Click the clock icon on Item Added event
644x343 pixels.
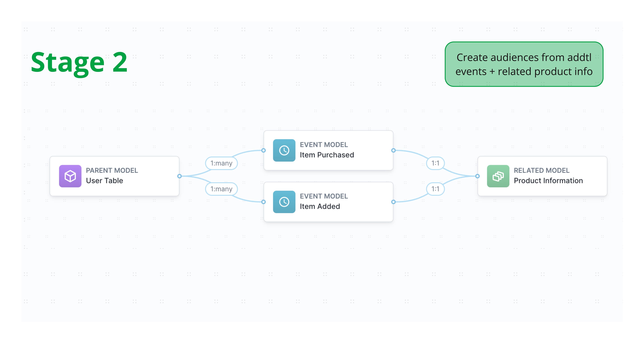[x=284, y=202]
